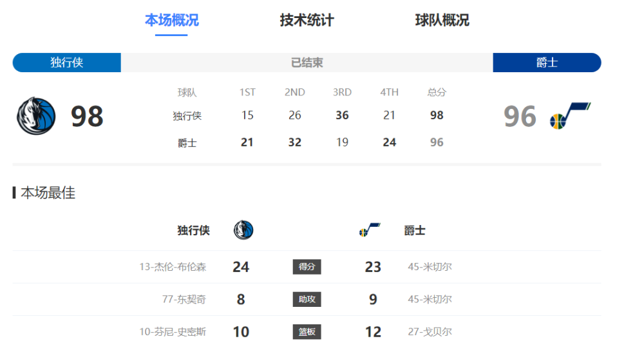Click the 3RD quarter header

(342, 93)
